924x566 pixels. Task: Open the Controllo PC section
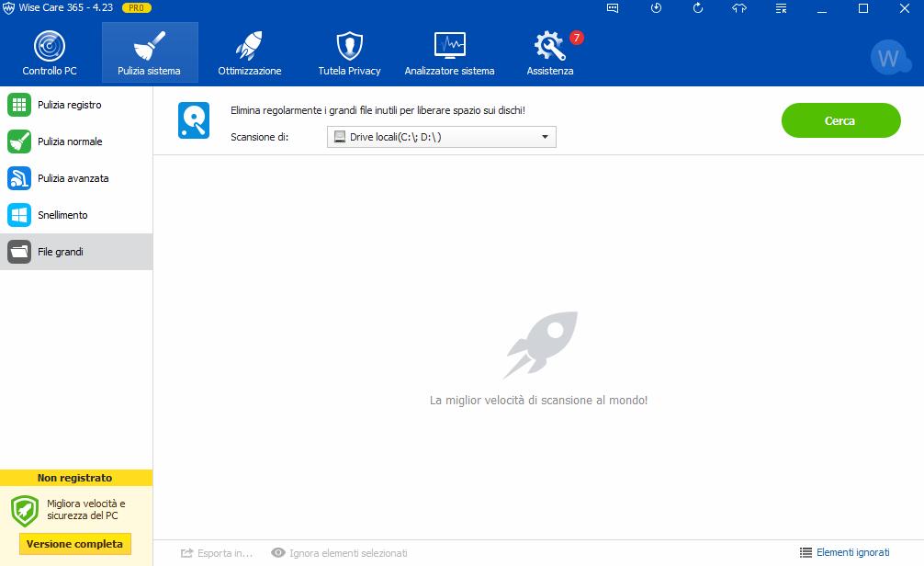(50, 53)
